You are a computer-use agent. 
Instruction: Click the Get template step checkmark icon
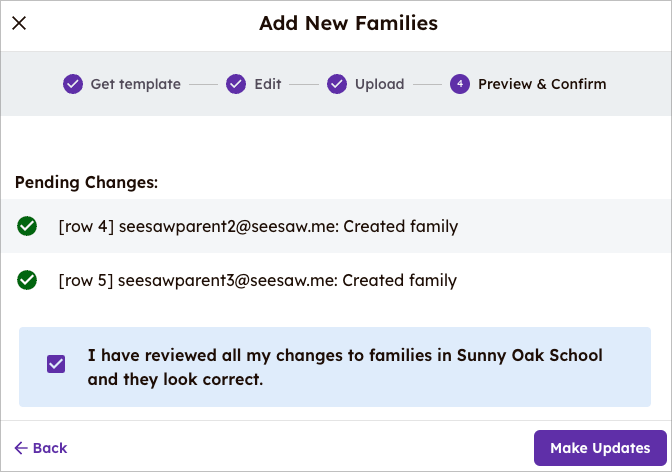73,84
